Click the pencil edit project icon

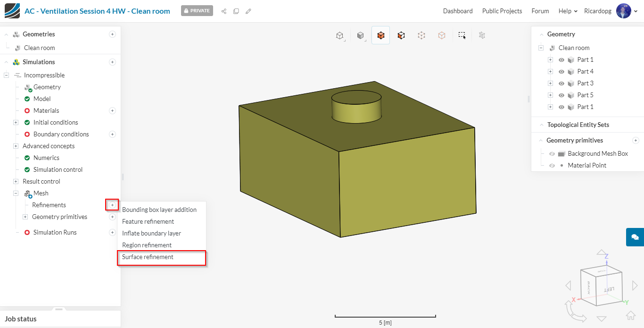coord(248,11)
